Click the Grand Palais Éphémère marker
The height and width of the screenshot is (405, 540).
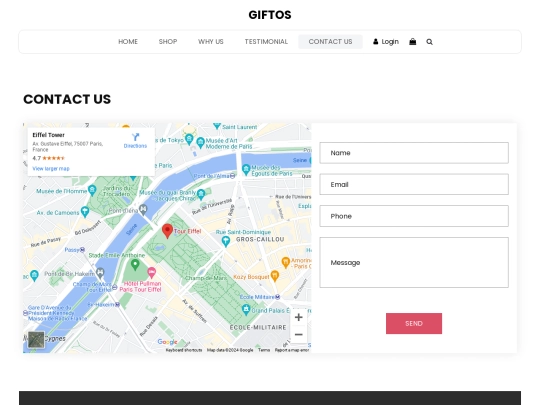[x=246, y=309]
